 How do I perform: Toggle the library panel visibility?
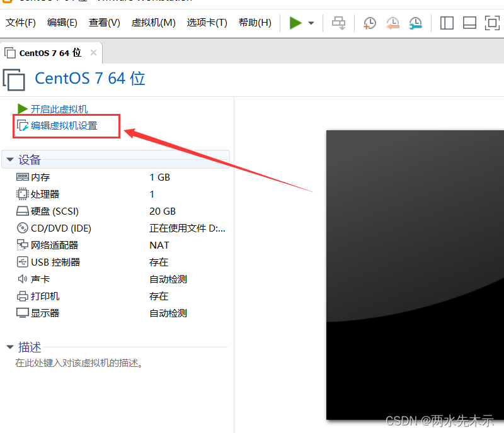coord(447,23)
